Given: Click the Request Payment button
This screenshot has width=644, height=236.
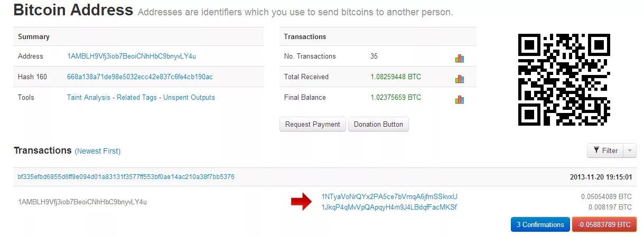Looking at the screenshot, I should point(313,124).
